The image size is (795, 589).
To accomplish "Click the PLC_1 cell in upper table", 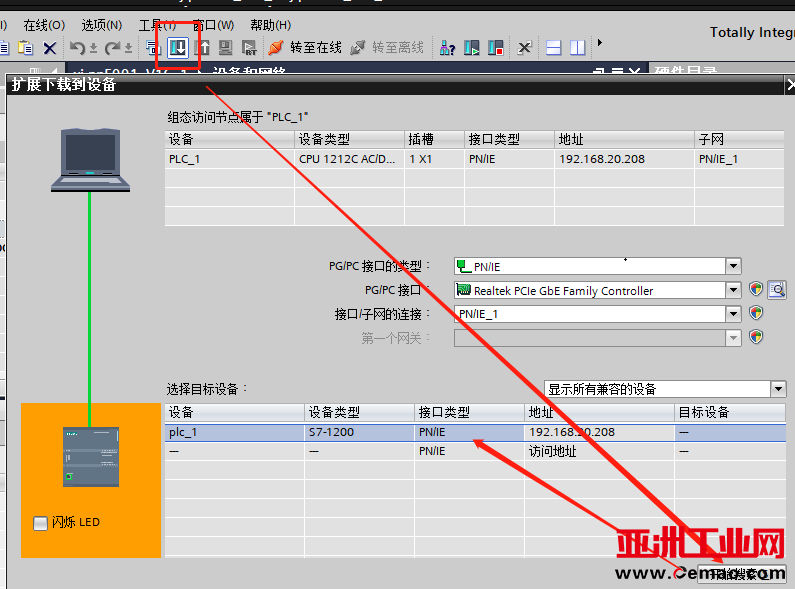I will 229,159.
